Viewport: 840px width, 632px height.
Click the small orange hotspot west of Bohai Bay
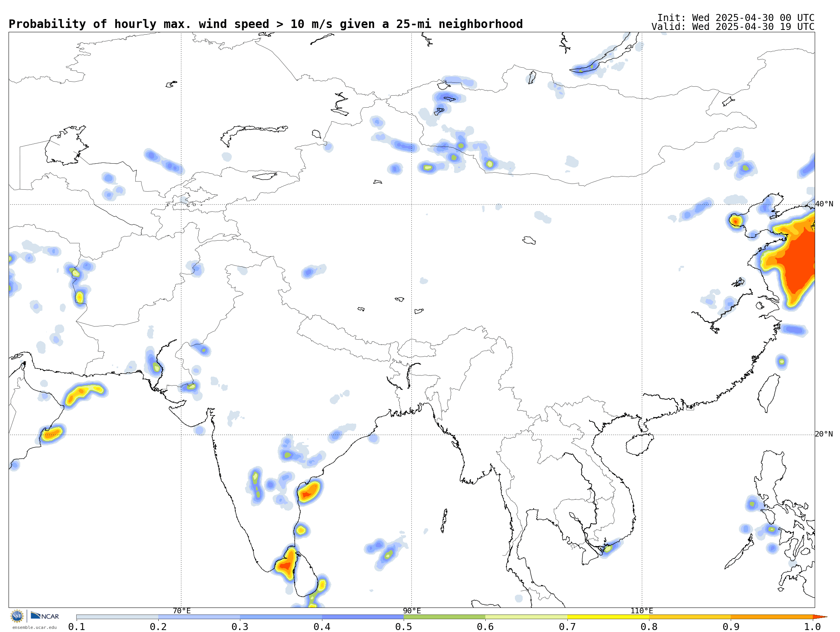(x=735, y=221)
